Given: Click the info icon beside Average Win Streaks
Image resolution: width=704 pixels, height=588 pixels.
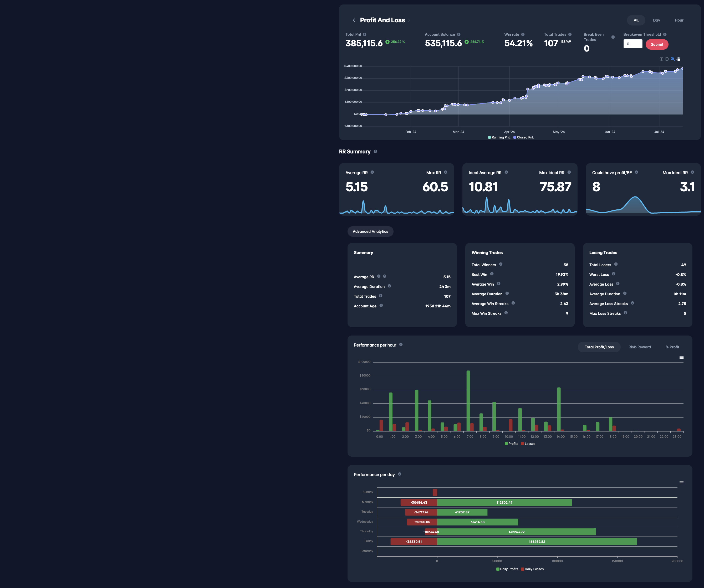Looking at the screenshot, I should (513, 303).
